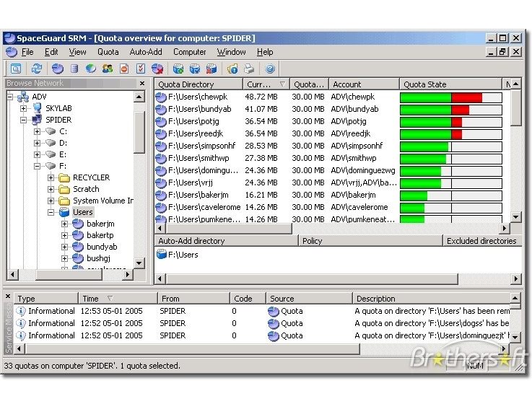This screenshot has width=532, height=409.
Task: Click the magnifier browse icon in toolbar
Action: click(15, 69)
